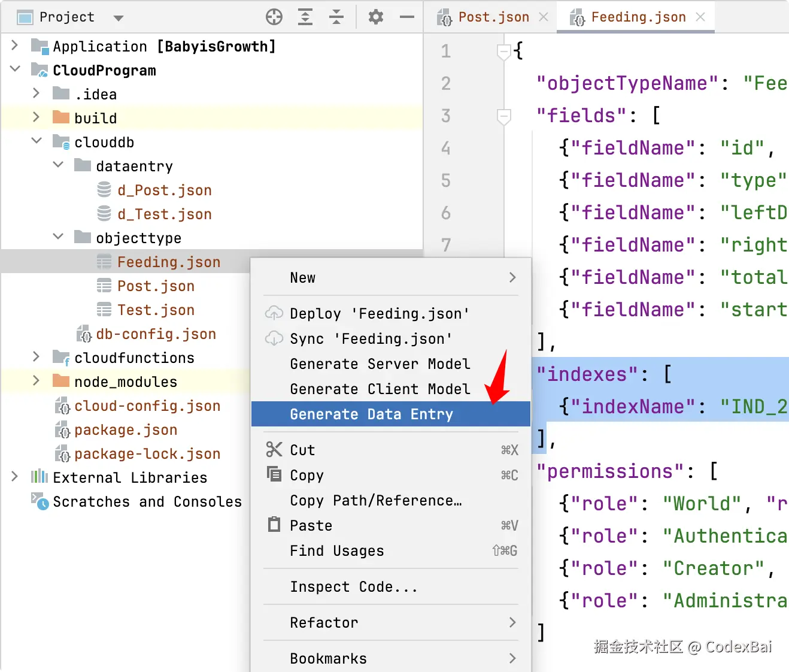Choose Copy from the context menu
Image resolution: width=789 pixels, height=672 pixels.
tap(391, 475)
